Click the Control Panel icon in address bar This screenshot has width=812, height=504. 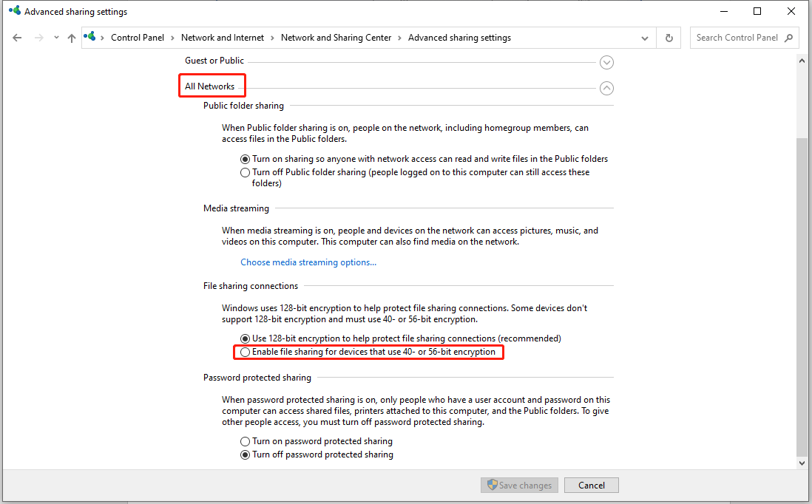(x=90, y=37)
